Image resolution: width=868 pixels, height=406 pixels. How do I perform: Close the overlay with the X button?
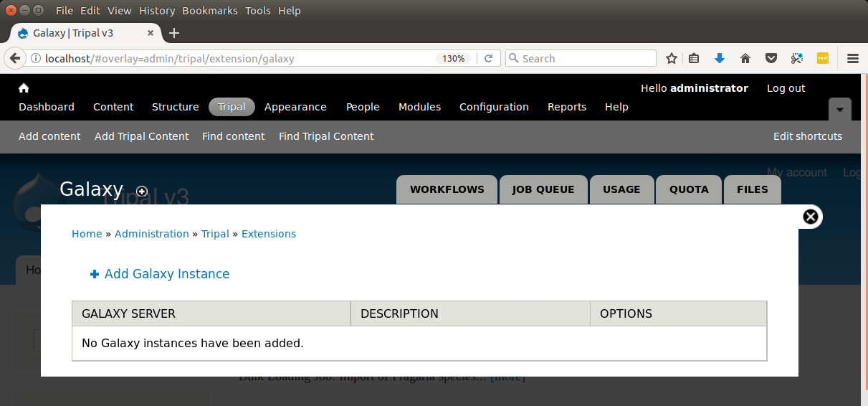(x=810, y=217)
